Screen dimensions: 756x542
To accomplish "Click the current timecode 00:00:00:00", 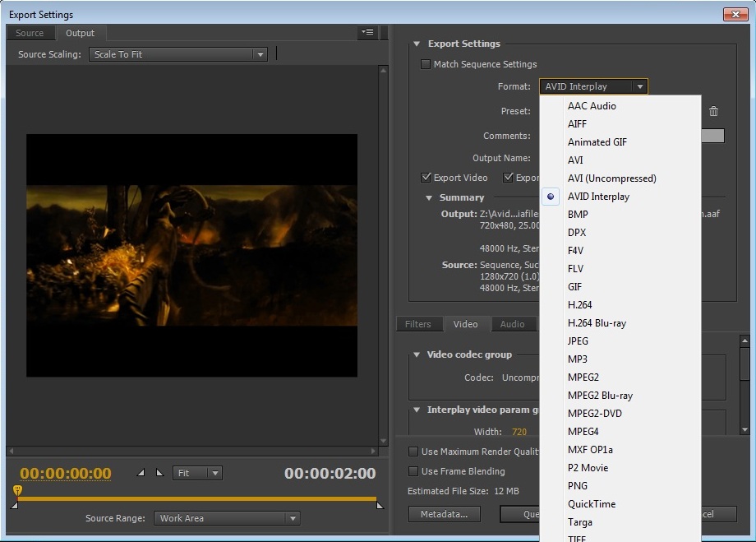I will pos(66,474).
